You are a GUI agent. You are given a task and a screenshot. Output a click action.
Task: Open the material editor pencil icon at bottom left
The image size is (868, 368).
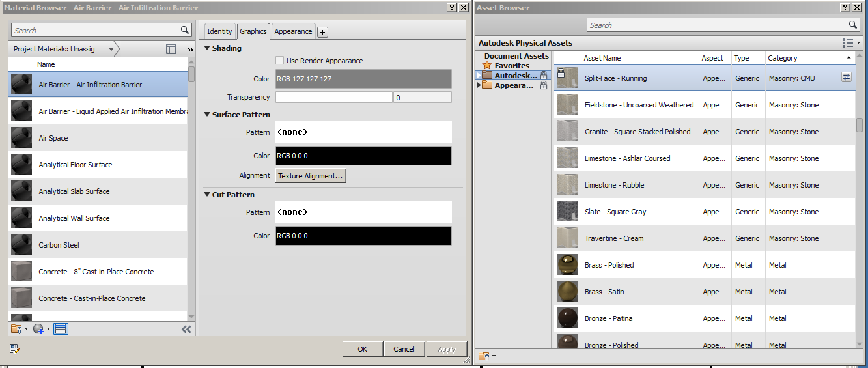click(x=16, y=348)
